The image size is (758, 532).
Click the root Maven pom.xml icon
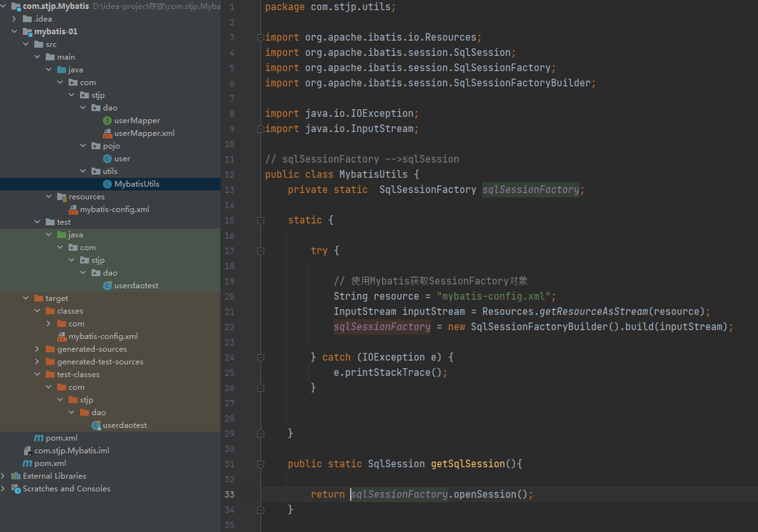coord(27,463)
